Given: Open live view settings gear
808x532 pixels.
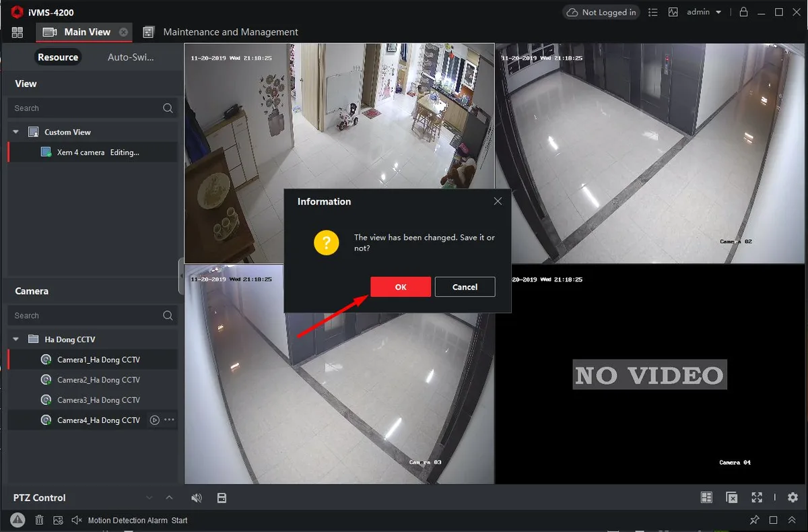Looking at the screenshot, I should click(x=793, y=498).
